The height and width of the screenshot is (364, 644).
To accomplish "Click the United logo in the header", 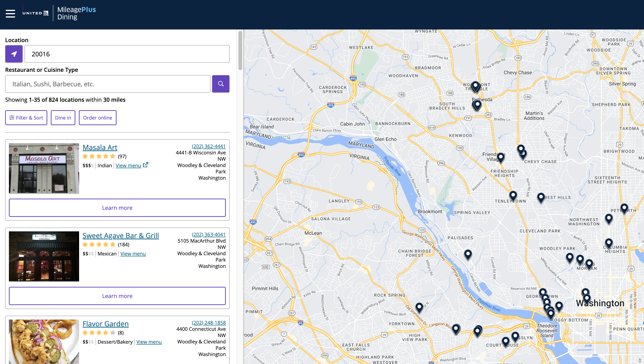I will tap(36, 13).
